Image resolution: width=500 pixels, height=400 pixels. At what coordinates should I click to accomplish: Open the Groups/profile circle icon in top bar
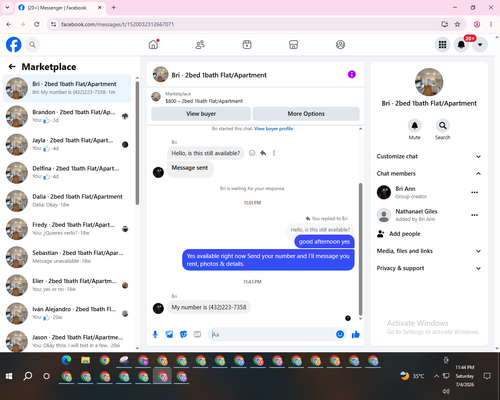coord(340,45)
